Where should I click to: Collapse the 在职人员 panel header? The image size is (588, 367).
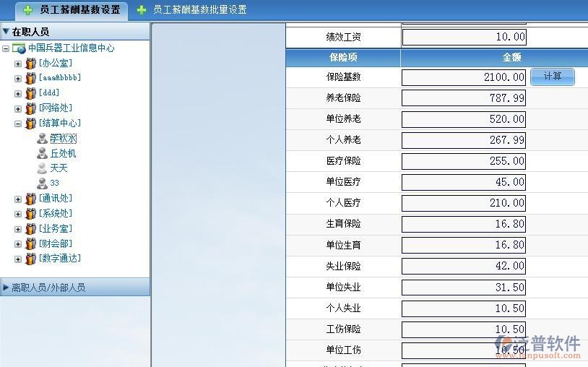tap(75, 32)
